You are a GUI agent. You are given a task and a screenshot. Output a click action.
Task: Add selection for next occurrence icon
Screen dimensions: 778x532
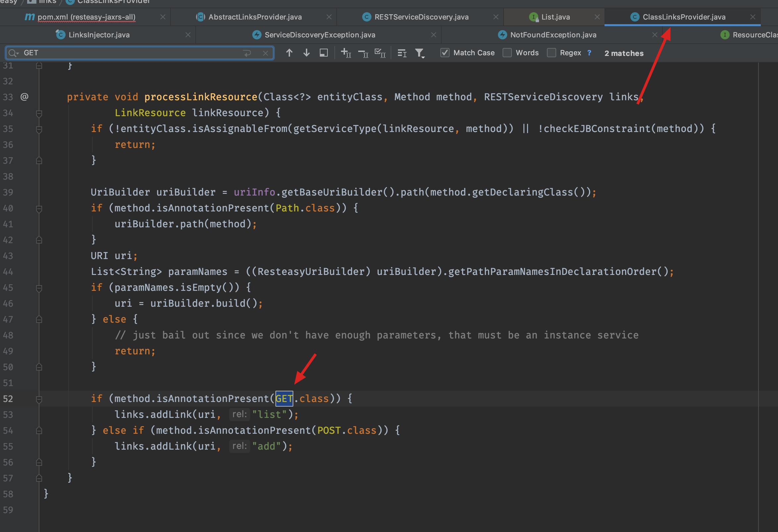coord(346,53)
